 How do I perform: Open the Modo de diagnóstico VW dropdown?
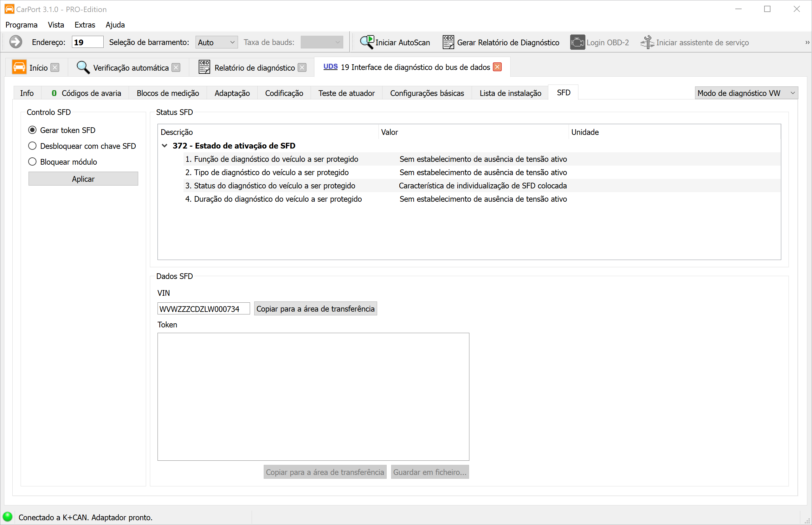coord(746,93)
